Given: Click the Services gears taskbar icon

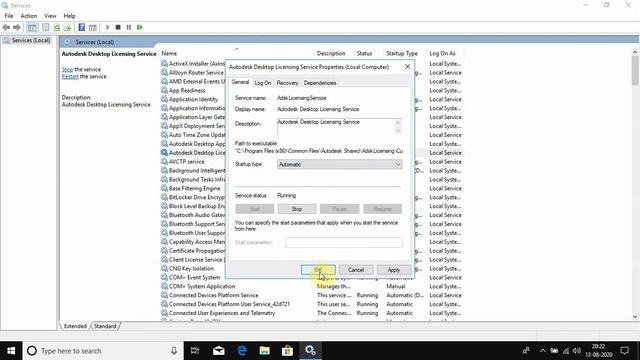Looking at the screenshot, I should pyautogui.click(x=310, y=351).
